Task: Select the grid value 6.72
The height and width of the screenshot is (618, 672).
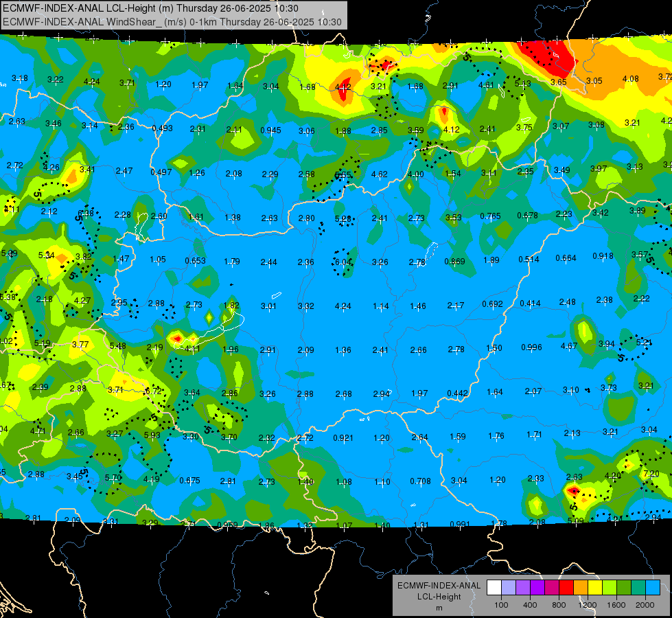Action: 154,391
